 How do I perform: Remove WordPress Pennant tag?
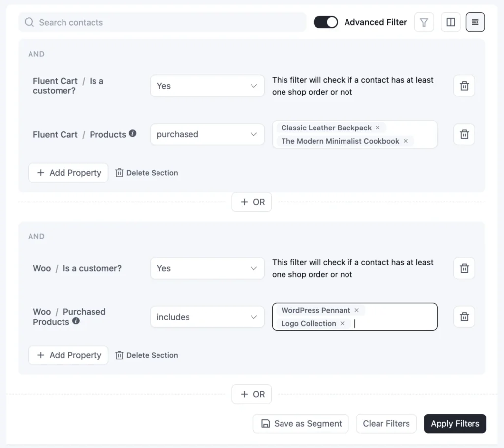tap(356, 310)
